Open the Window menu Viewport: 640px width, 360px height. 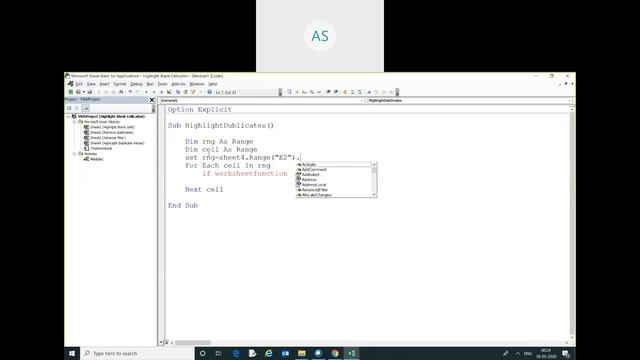tap(197, 84)
